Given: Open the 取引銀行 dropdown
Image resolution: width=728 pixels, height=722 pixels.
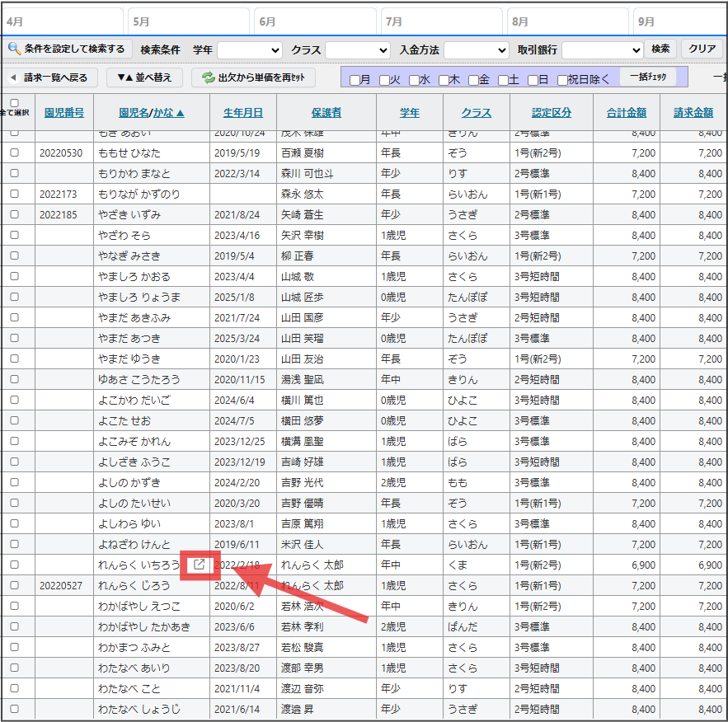Looking at the screenshot, I should click(x=602, y=49).
